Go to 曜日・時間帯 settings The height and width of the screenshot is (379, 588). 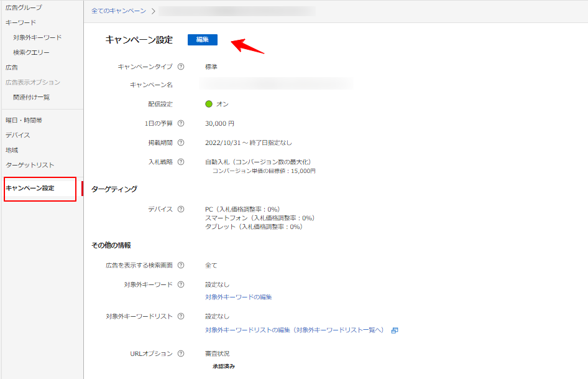click(24, 120)
